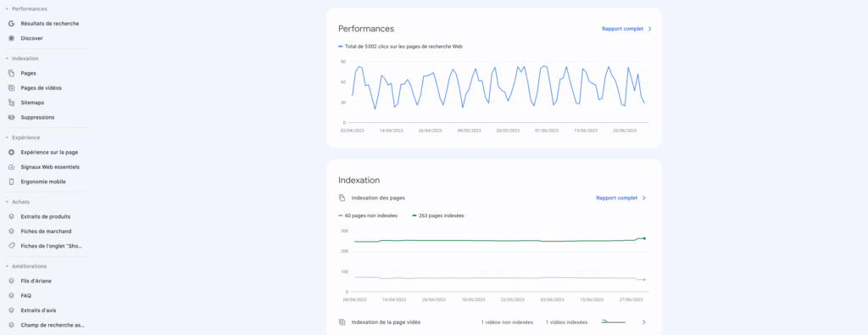Image resolution: width=868 pixels, height=335 pixels.
Task: Collapse the Améliorations sidebar section
Action: click(x=7, y=265)
